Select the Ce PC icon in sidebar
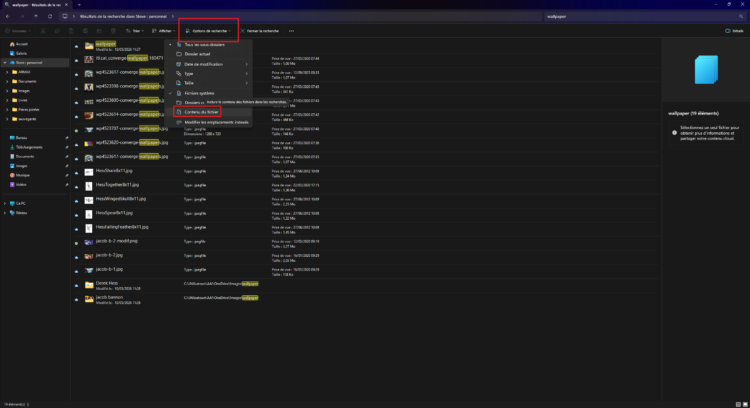Image resolution: width=750 pixels, height=408 pixels. [x=12, y=203]
